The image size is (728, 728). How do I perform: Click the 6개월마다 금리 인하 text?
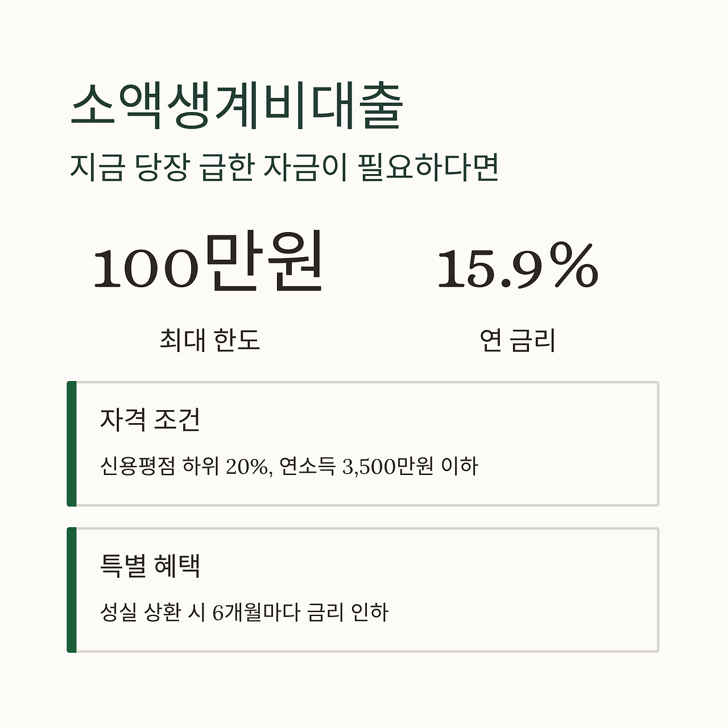pos(300,613)
